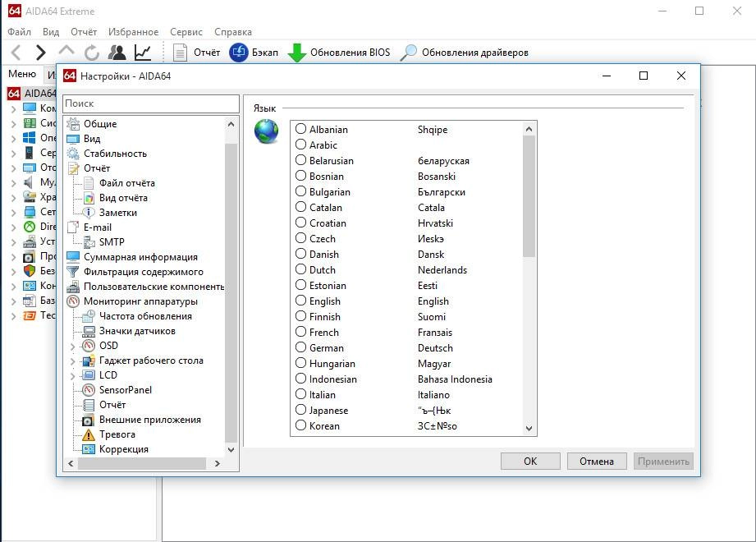Select Dutch language radio button
Image resolution: width=756 pixels, height=542 pixels.
pyautogui.click(x=301, y=269)
